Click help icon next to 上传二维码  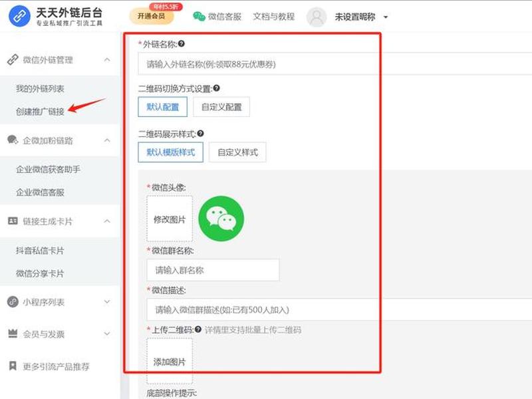click(x=198, y=329)
